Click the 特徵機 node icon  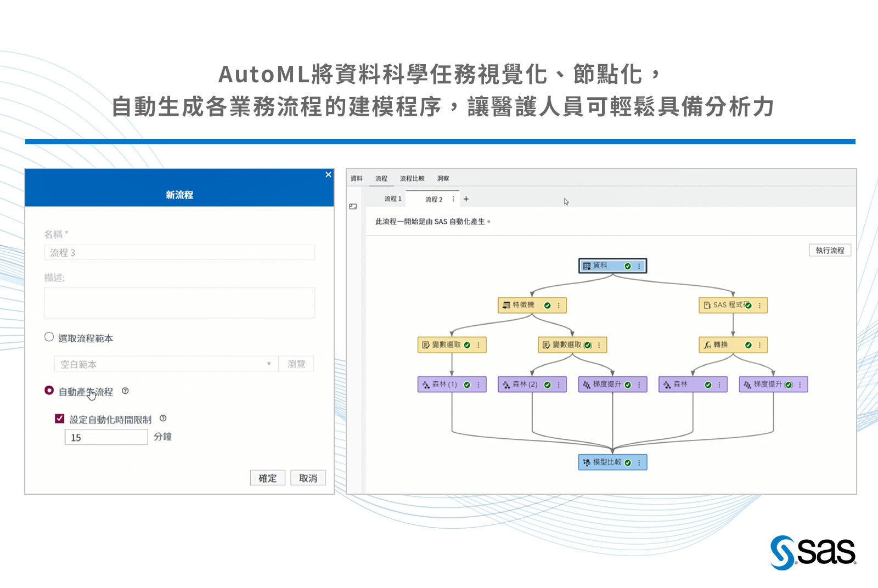[x=506, y=306]
